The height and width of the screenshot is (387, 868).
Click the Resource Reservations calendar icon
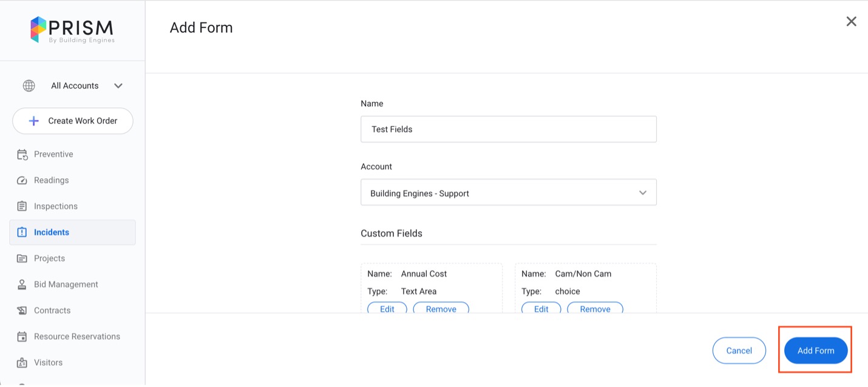[x=22, y=337]
